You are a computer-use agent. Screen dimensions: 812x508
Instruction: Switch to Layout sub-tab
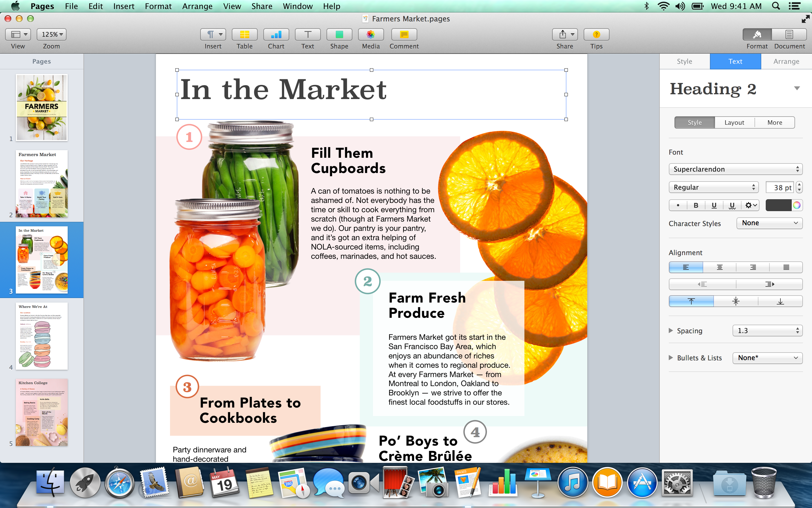click(x=734, y=123)
